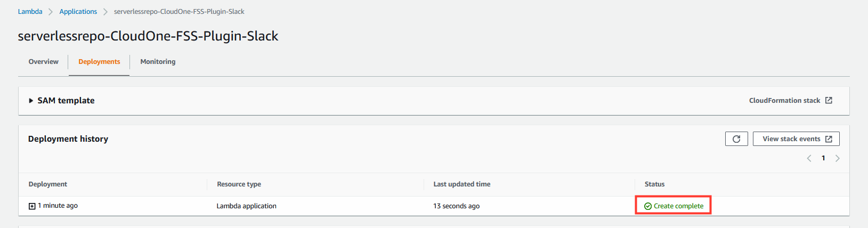Open the View stack events button
Screen dimensions: 868x228
click(796, 139)
